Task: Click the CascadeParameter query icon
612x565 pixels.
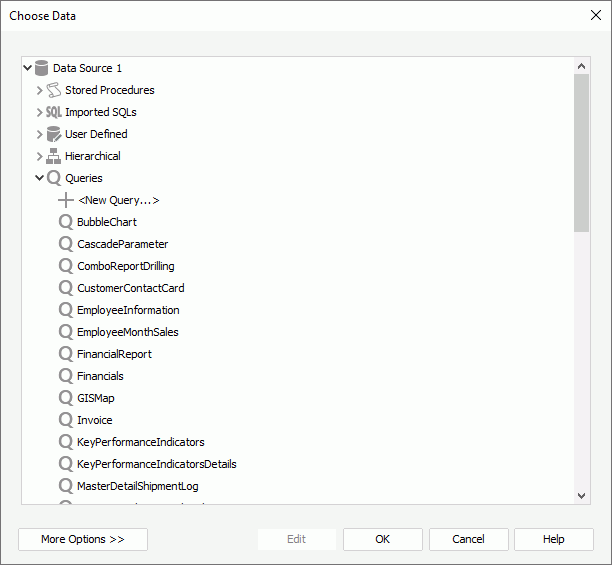Action: coord(66,244)
